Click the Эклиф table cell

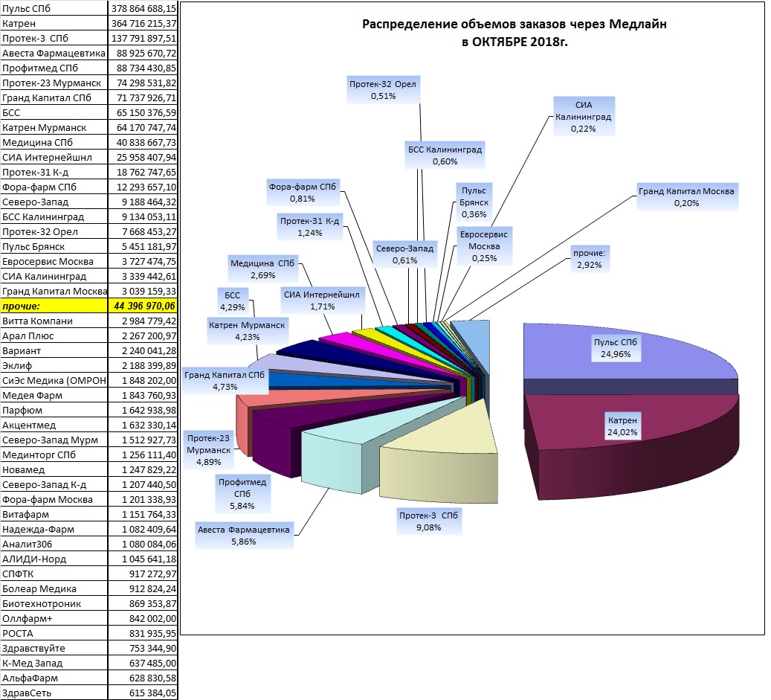pos(54,365)
